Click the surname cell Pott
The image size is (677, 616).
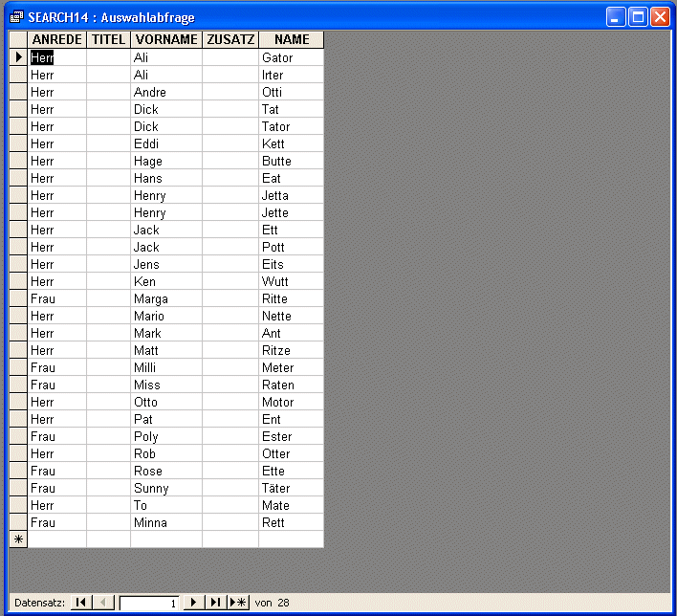292,247
